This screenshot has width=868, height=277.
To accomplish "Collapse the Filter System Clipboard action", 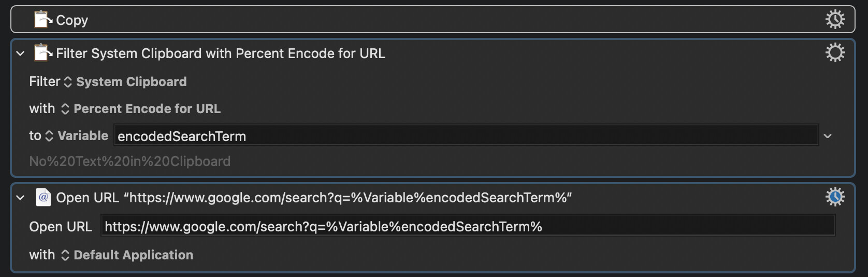I will [21, 53].
